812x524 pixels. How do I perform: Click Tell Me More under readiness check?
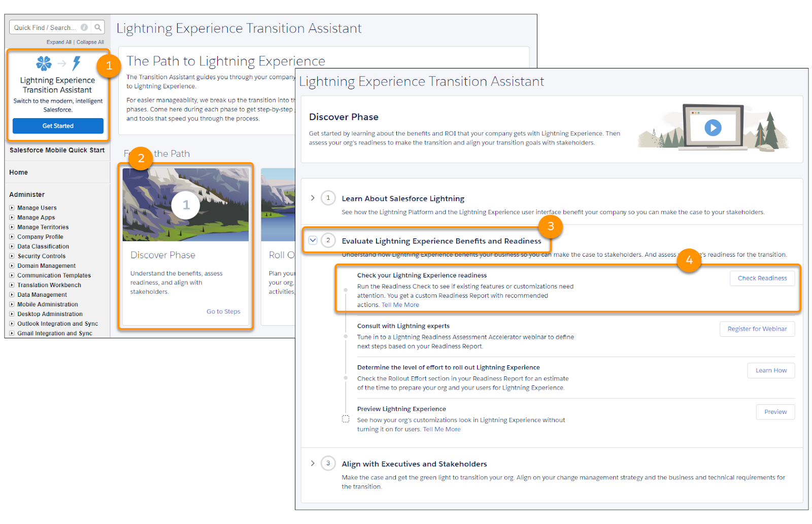tap(400, 305)
